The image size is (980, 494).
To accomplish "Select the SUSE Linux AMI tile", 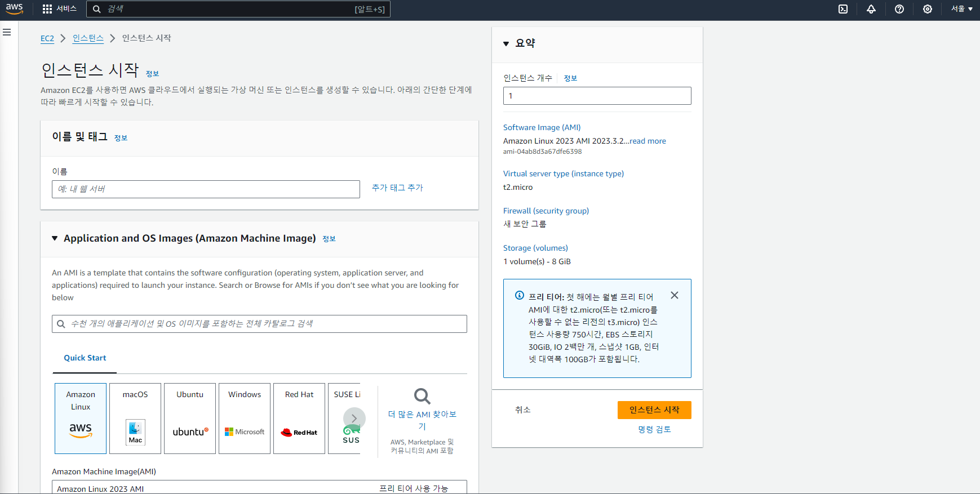I will point(344,419).
